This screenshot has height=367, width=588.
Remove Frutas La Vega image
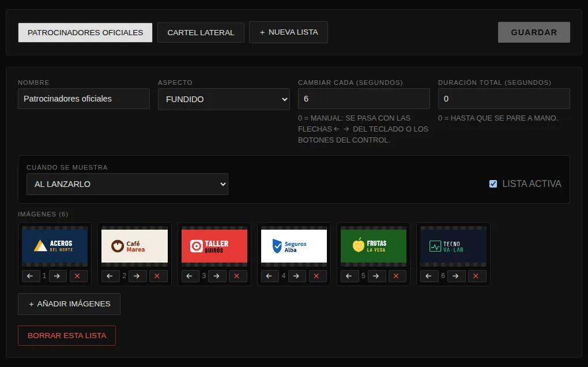pos(397,276)
